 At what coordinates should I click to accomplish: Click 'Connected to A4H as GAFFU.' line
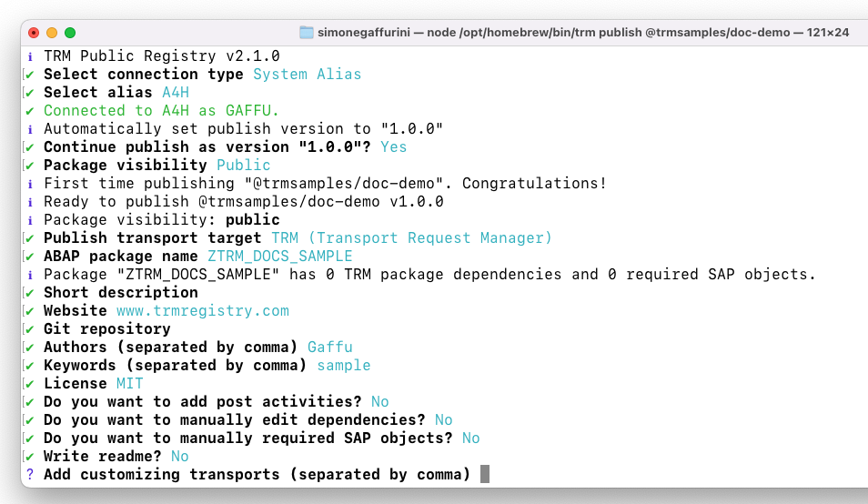(x=161, y=111)
